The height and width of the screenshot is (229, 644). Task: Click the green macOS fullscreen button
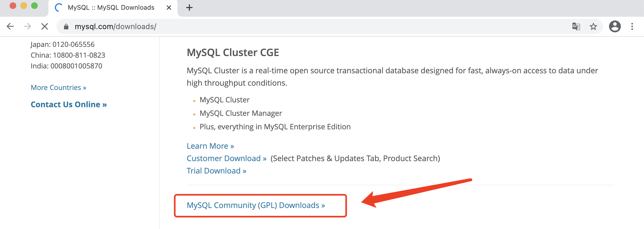tap(34, 6)
